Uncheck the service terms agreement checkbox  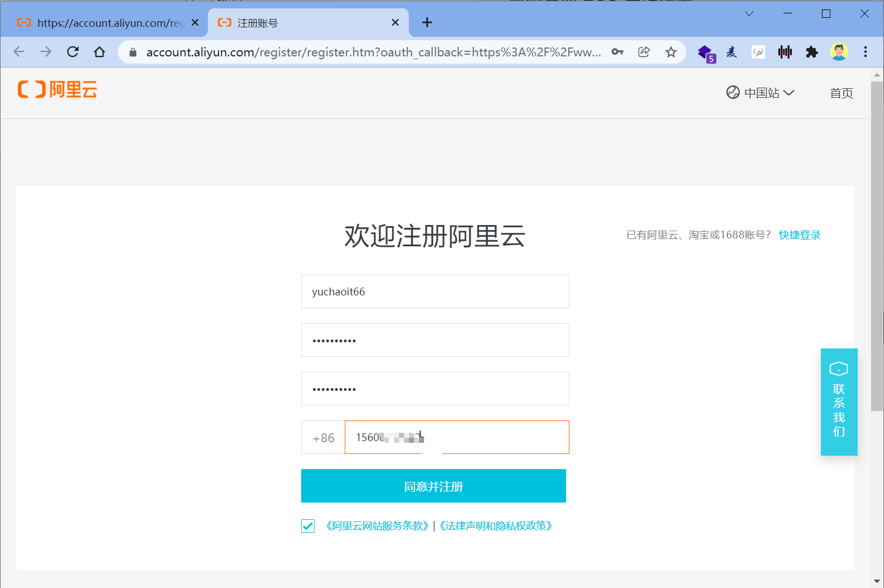tap(308, 526)
